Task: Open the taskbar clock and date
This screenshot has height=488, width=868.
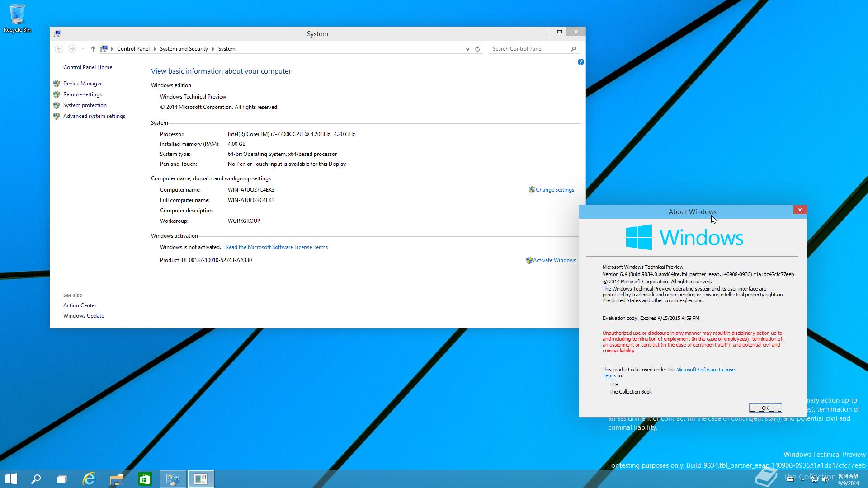Action: [848, 479]
